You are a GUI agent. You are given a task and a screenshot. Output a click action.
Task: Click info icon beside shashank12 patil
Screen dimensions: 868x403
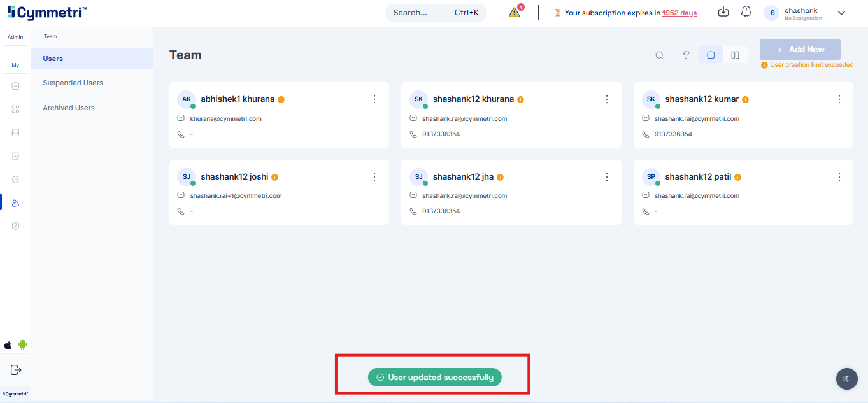(x=737, y=177)
